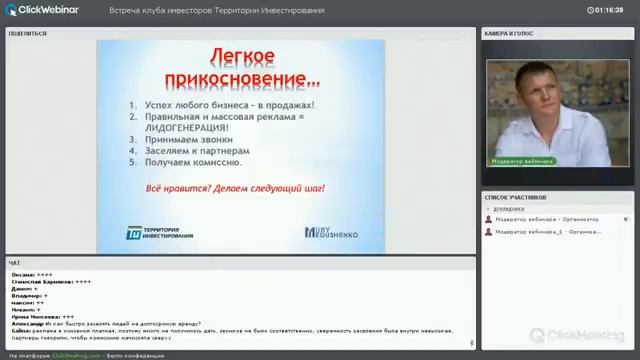640x360 pixels.
Task: Click the Модератор вебинара label on video
Action: tap(522, 161)
